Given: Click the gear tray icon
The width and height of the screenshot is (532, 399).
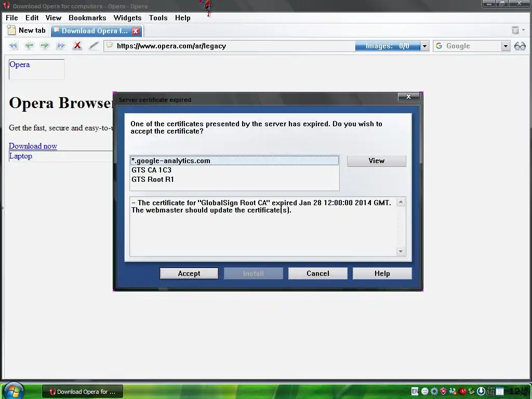Looking at the screenshot, I should click(x=434, y=391).
